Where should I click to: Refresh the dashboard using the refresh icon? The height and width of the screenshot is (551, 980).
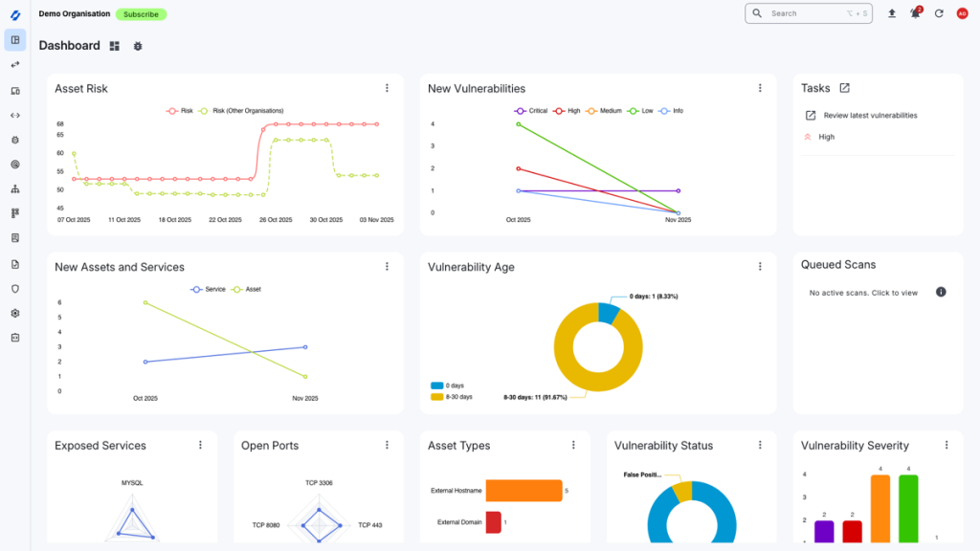click(939, 13)
